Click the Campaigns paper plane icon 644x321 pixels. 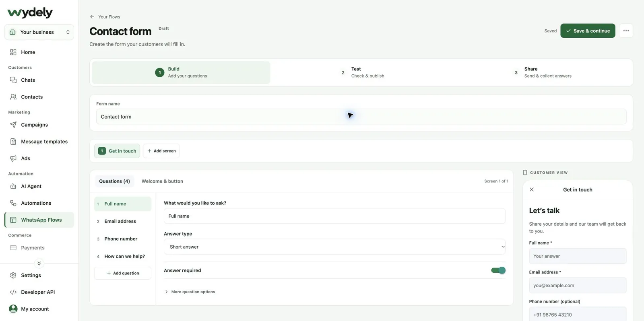(13, 125)
